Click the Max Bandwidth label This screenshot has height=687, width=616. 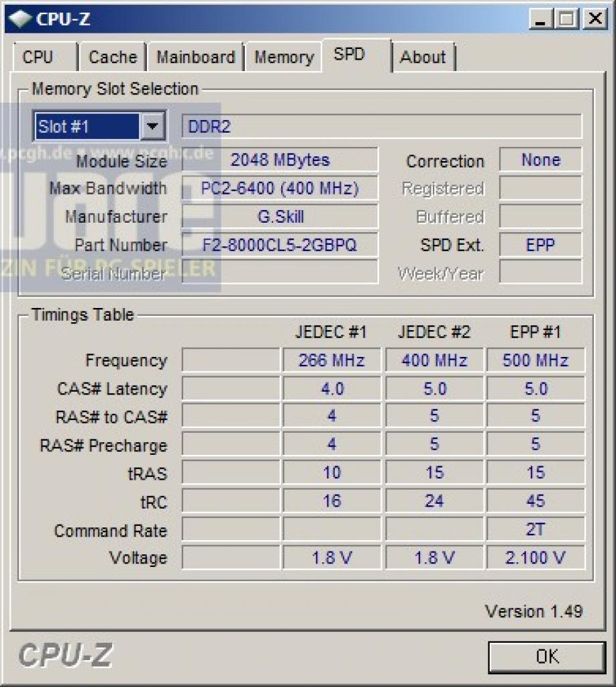click(108, 189)
